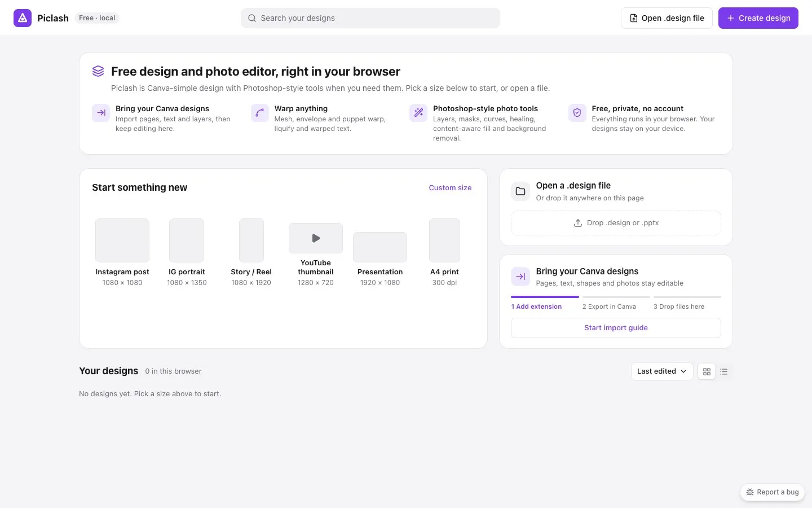Screen dimensions: 812x508
Task: Click the '0 in this browser' count text
Action: (x=173, y=371)
